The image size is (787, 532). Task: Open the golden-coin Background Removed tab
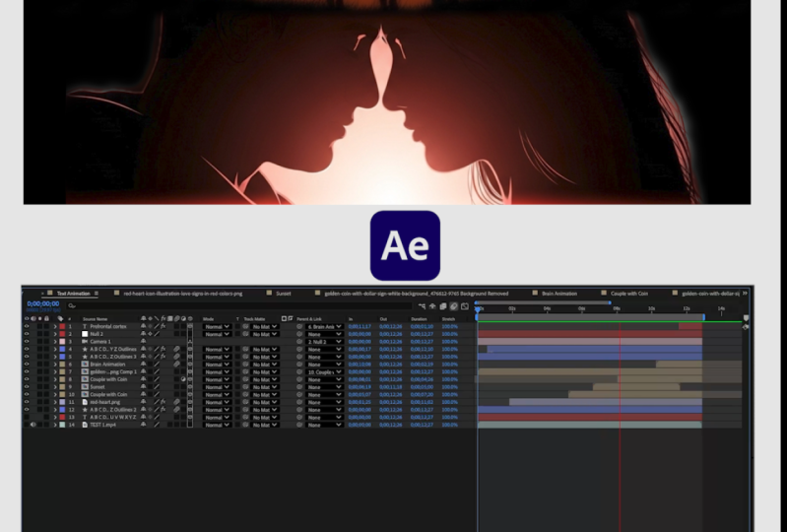(x=416, y=294)
